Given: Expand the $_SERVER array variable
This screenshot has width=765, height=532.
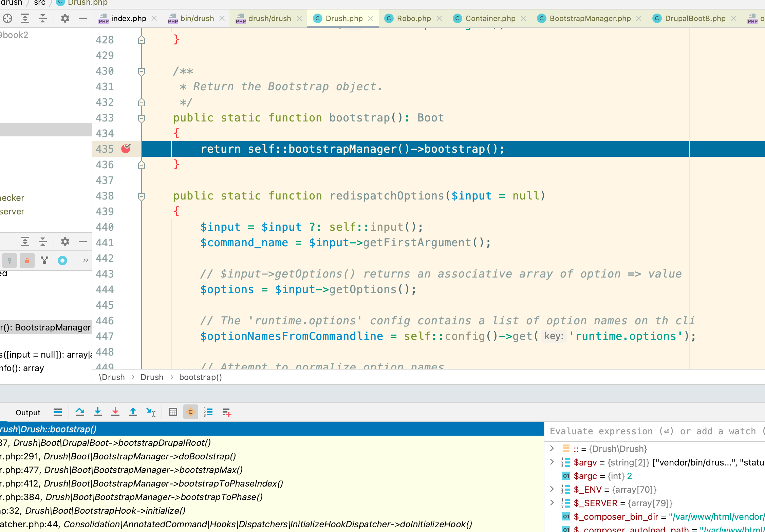Looking at the screenshot, I should coord(552,503).
